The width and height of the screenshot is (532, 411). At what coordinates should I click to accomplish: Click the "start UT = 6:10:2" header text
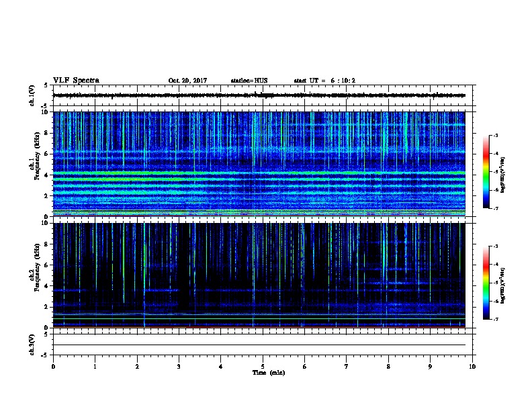point(324,81)
